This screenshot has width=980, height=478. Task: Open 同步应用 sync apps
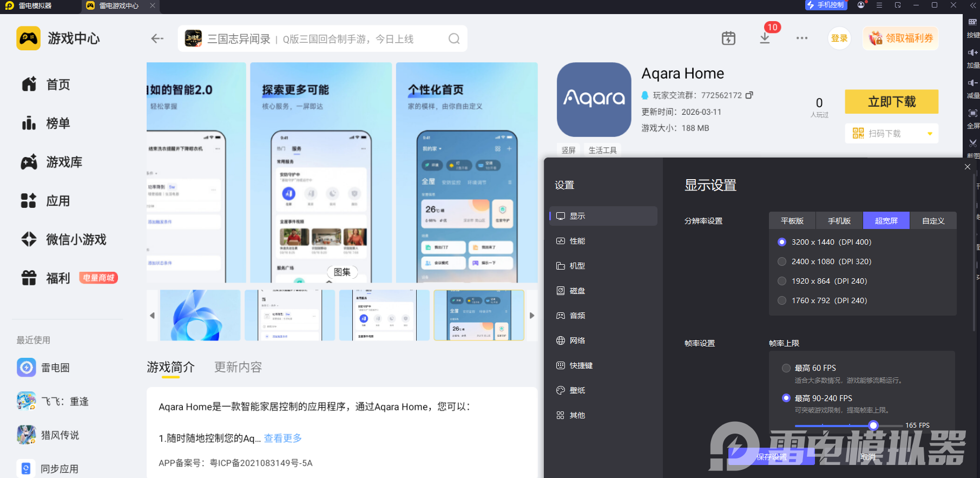point(48,468)
